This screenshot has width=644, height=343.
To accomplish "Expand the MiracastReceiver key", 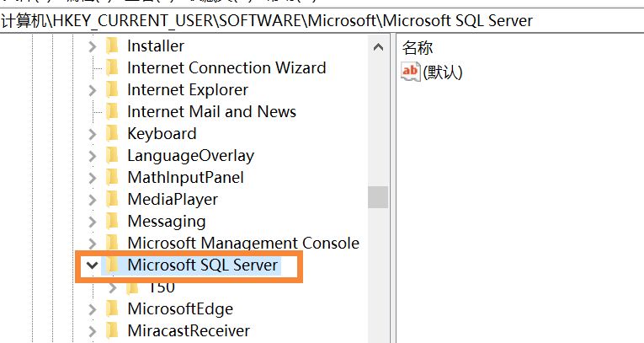I will click(x=93, y=331).
